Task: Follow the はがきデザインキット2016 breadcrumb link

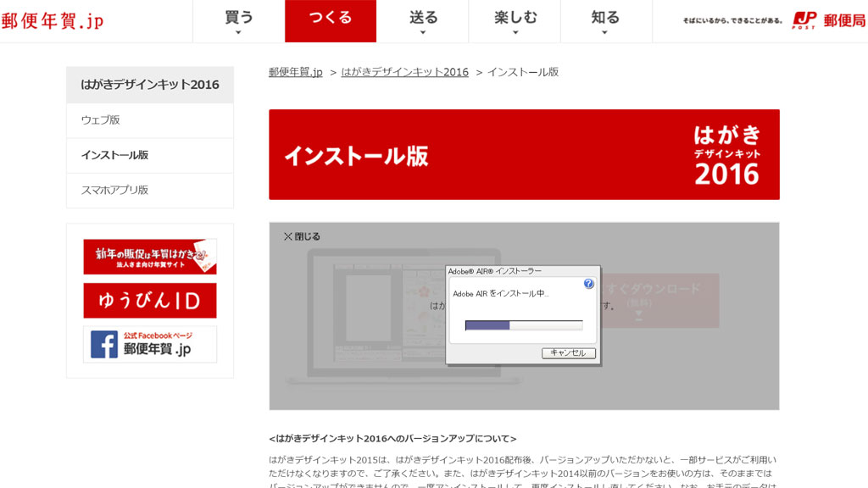Action: (x=404, y=72)
